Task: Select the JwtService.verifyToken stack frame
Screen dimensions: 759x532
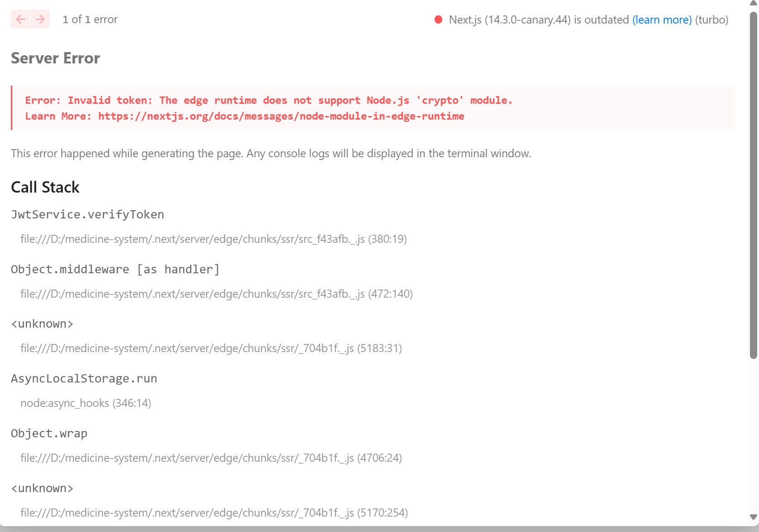Action: (x=87, y=214)
